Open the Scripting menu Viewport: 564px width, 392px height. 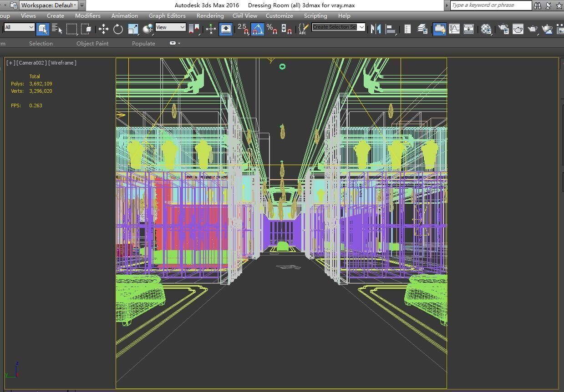click(315, 16)
